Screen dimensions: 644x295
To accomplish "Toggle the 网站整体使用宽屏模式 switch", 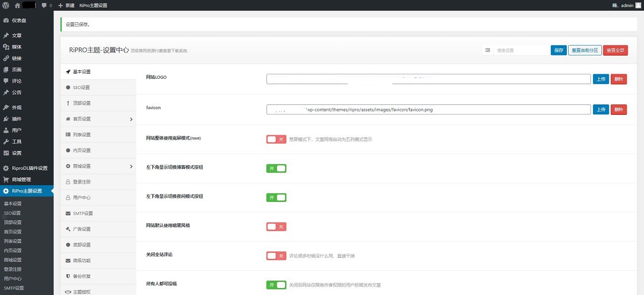I will pyautogui.click(x=276, y=140).
